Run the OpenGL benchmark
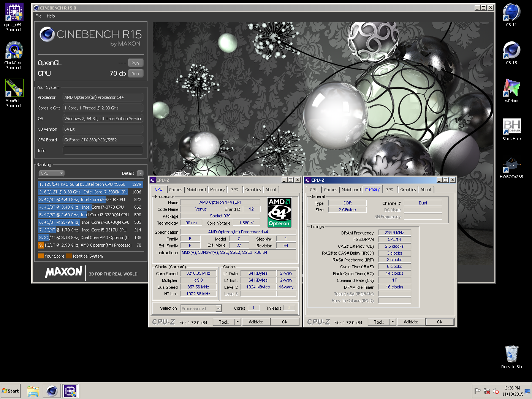532x399 pixels. tap(135, 63)
